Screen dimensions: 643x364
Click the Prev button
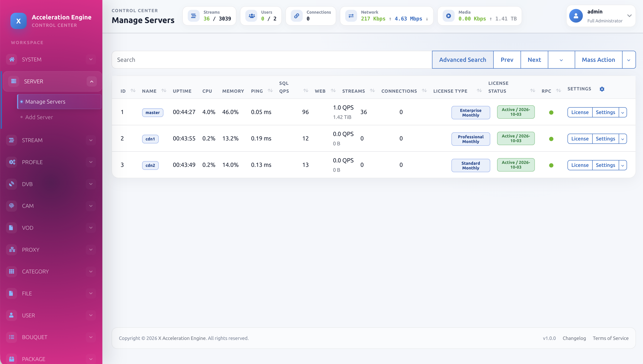point(507,60)
